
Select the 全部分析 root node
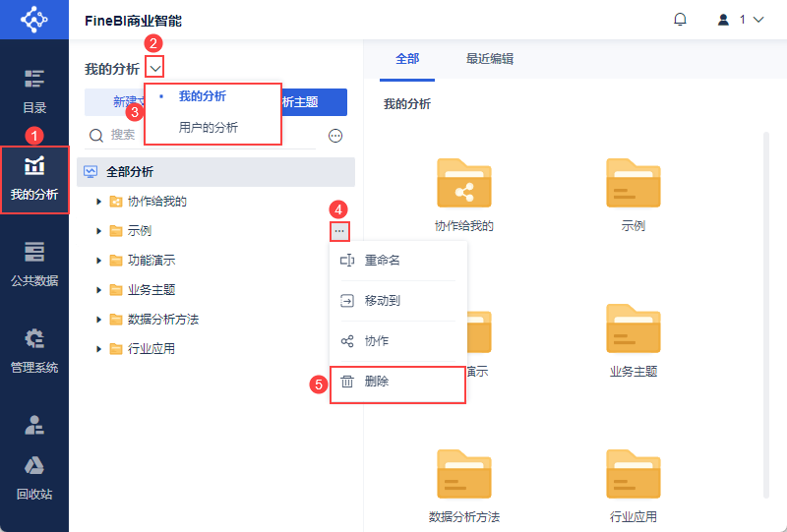coord(215,172)
